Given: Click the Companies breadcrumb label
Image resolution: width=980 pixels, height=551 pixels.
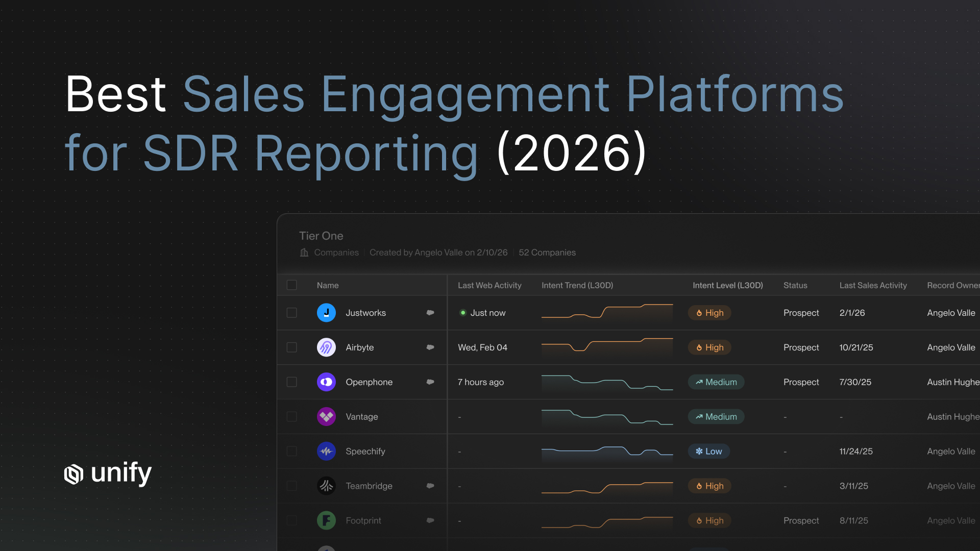Looking at the screenshot, I should 336,253.
